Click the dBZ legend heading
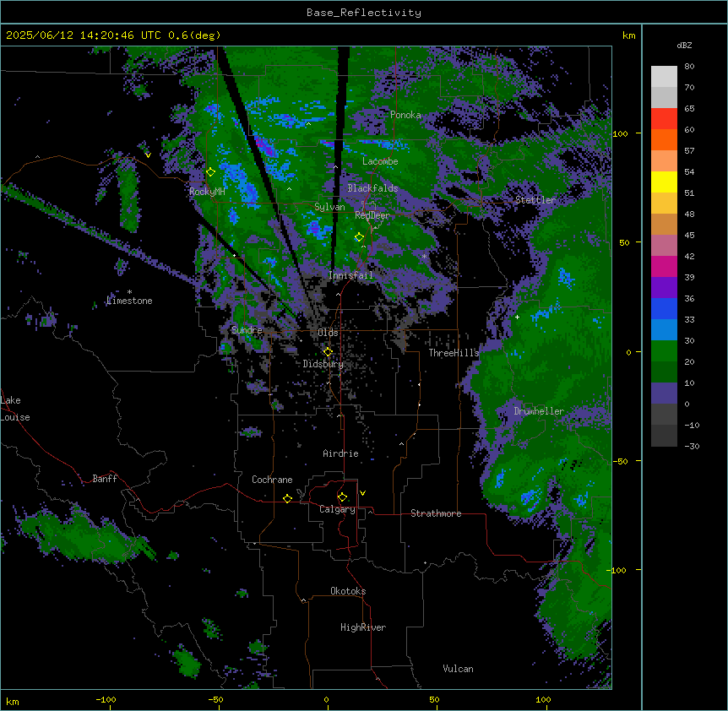This screenshot has height=711, width=728. point(684,46)
